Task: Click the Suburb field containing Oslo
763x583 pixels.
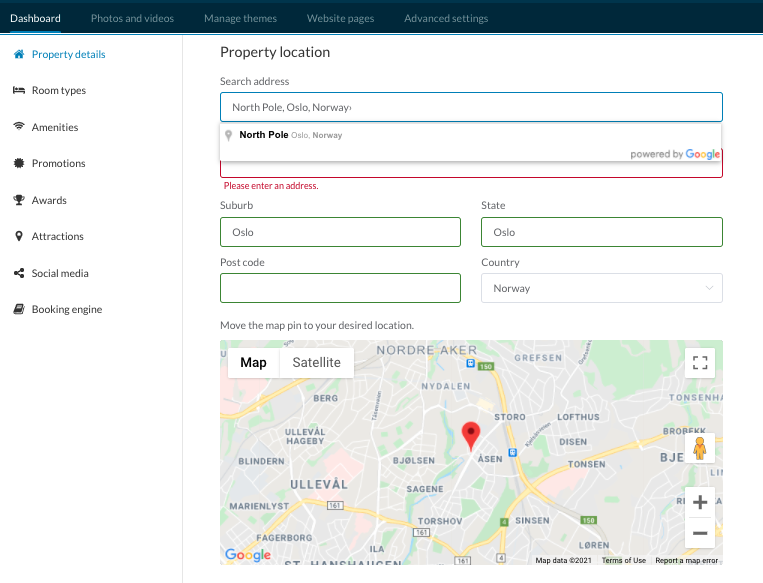Action: (340, 232)
